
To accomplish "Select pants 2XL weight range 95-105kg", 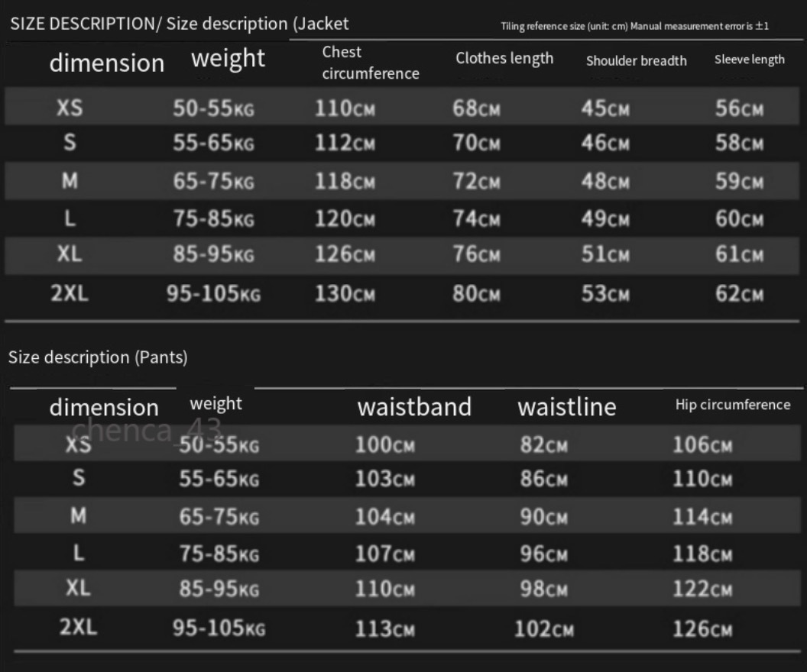I will (219, 629).
